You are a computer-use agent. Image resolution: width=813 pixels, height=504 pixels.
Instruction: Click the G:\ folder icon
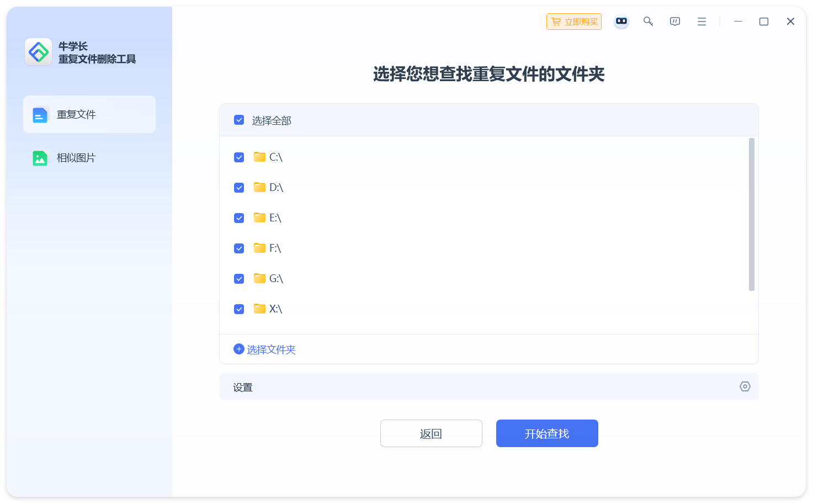tap(259, 278)
